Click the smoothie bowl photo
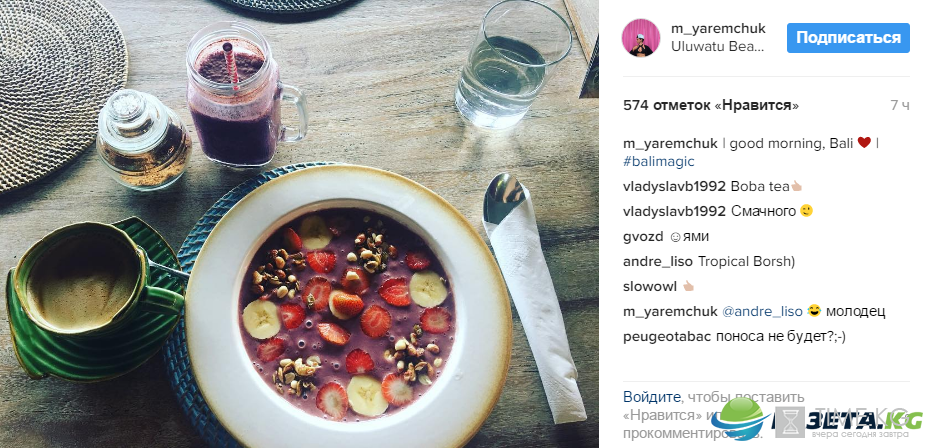Screen dimensions: 930x448 point(299,224)
